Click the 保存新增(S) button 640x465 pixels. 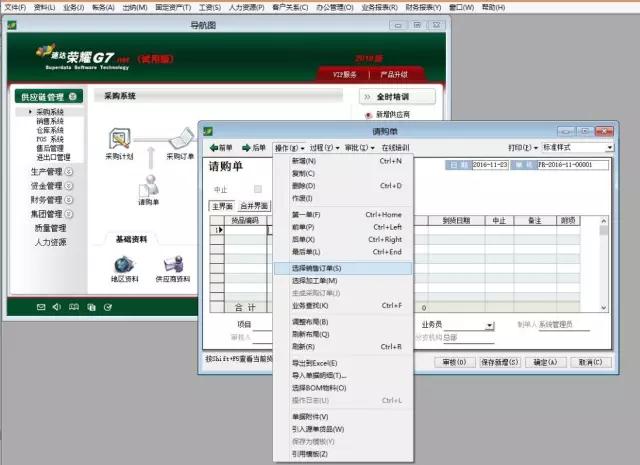(x=500, y=362)
